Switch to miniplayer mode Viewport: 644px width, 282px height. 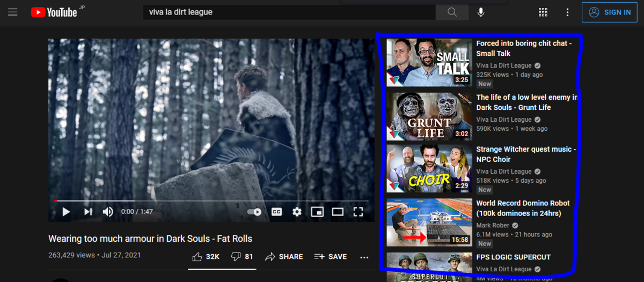click(317, 212)
